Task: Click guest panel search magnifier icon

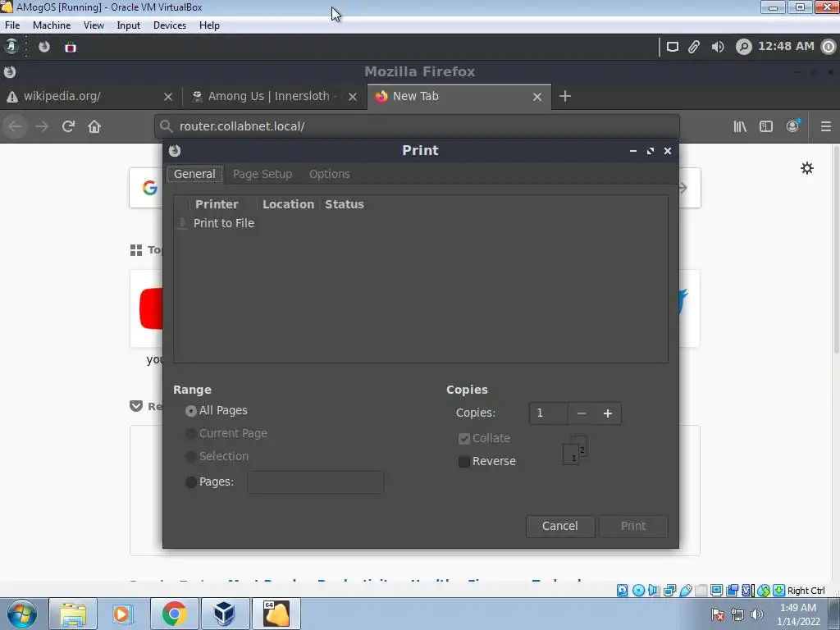Action: (x=743, y=47)
